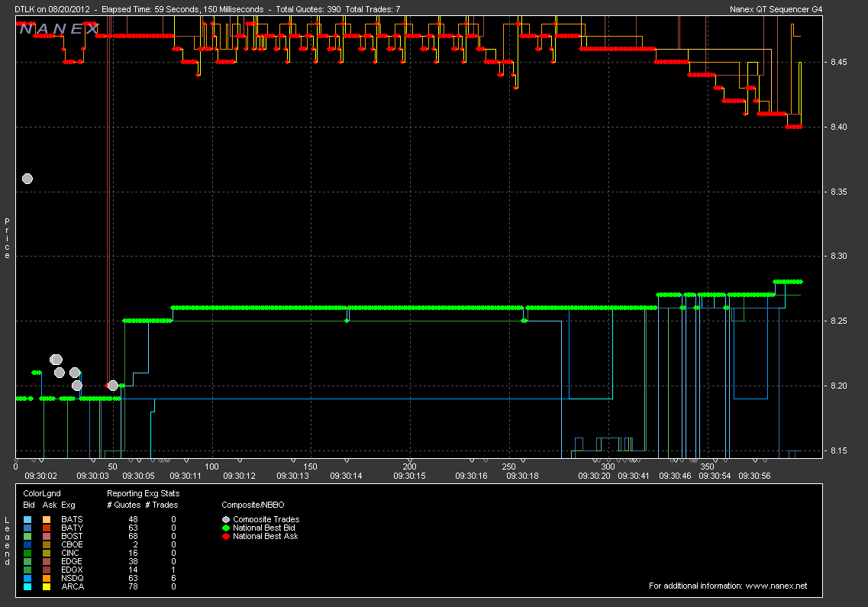Click the CBOE ask color swatch
Viewport: 868px width, 607px height.
point(47,544)
